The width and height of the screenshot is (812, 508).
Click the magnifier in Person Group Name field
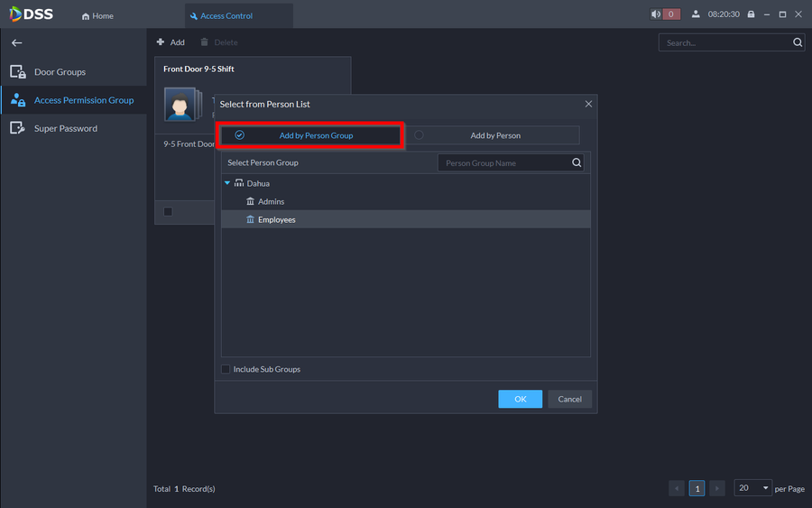(x=577, y=162)
